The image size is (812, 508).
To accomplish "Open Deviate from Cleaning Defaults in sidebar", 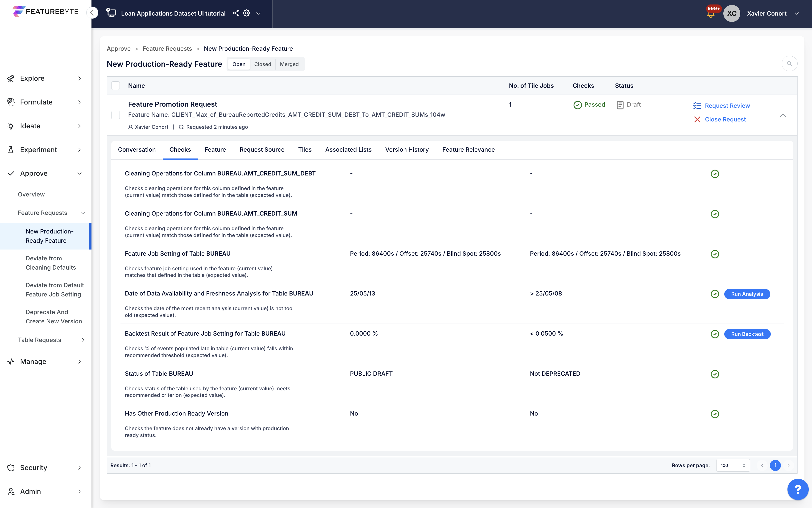I will click(51, 263).
